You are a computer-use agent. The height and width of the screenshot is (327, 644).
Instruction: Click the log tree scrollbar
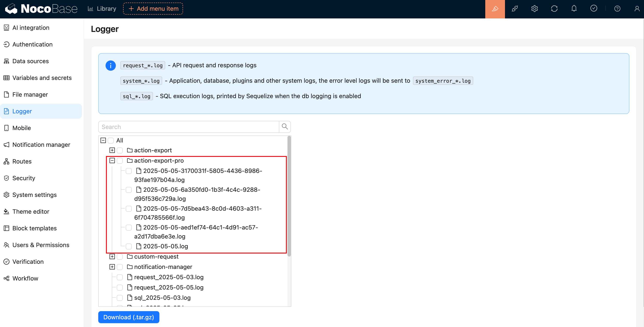pos(289,196)
